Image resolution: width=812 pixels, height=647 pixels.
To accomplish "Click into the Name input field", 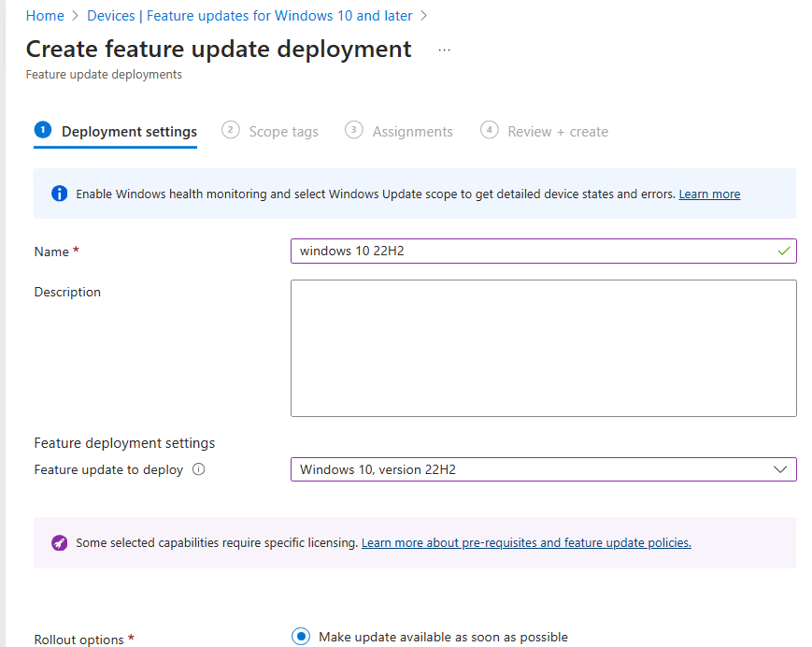I will (x=543, y=252).
